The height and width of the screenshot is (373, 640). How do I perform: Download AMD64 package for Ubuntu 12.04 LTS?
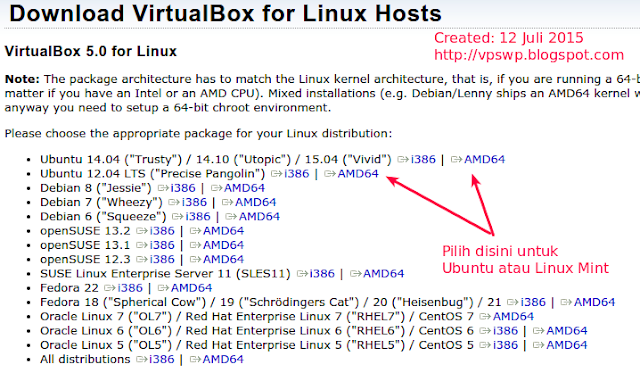(x=358, y=173)
